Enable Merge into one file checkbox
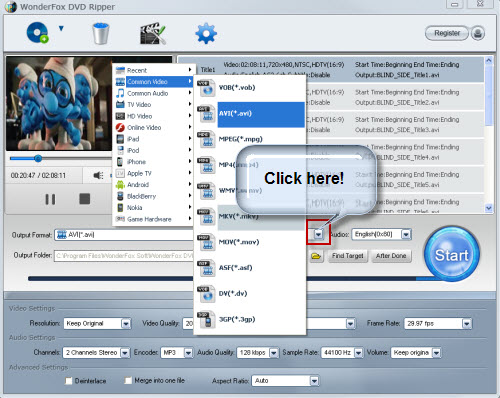 128,380
